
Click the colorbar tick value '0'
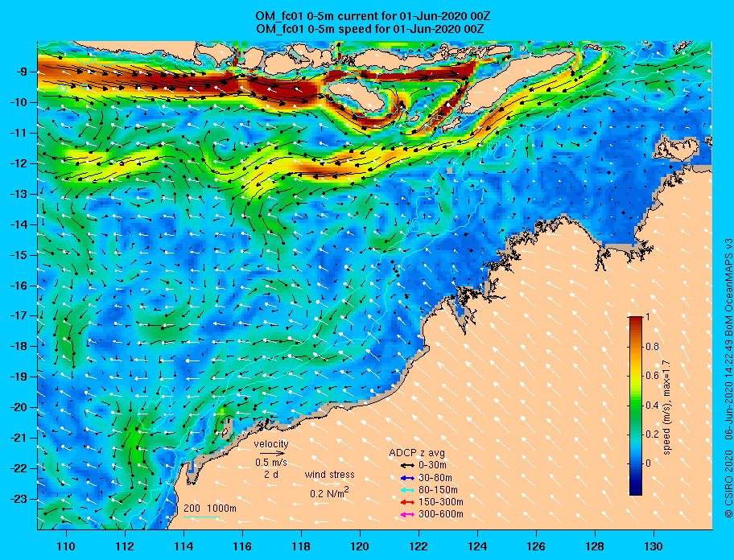pos(648,463)
